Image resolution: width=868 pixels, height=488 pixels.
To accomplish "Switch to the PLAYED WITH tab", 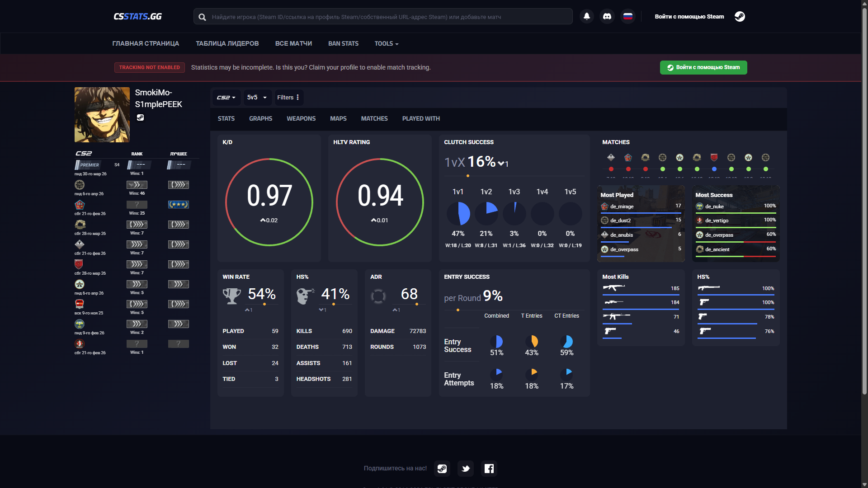I will (x=421, y=118).
